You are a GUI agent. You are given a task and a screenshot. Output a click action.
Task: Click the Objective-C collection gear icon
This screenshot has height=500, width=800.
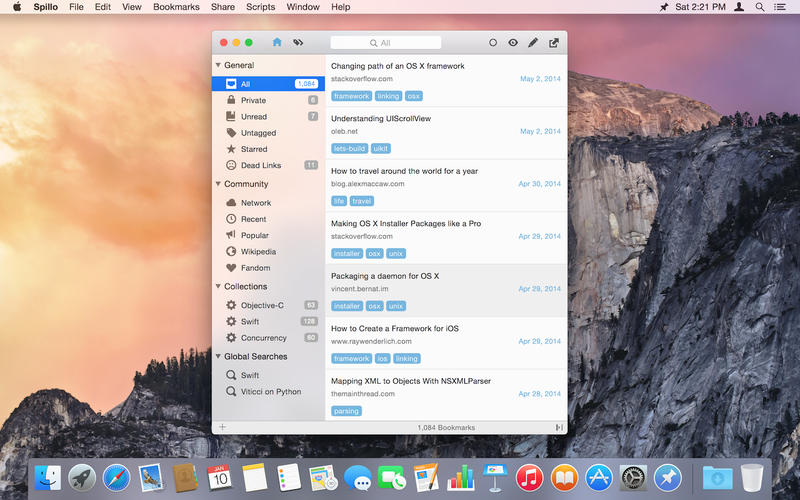(231, 305)
